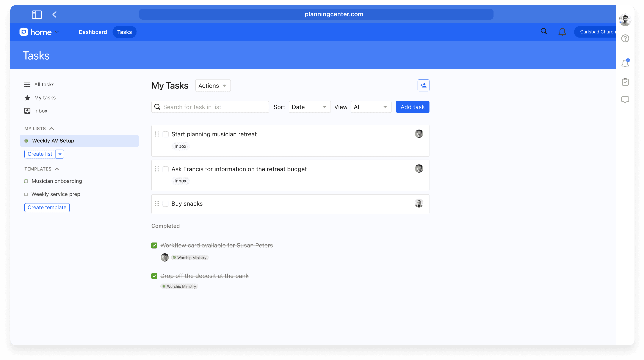644x360 pixels.
Task: Open the notifications bell in navigation bar
Action: (x=562, y=32)
